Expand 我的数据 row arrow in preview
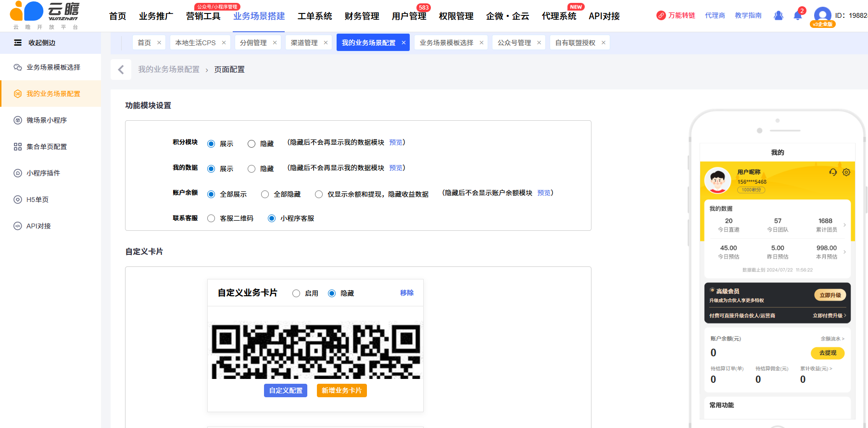 pyautogui.click(x=844, y=225)
